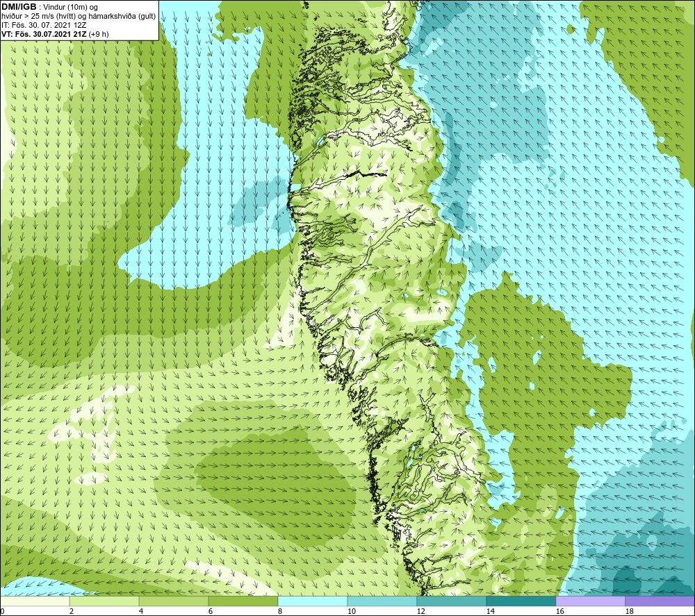Click the legend scale value "16"
The image size is (695, 616).
point(559,612)
